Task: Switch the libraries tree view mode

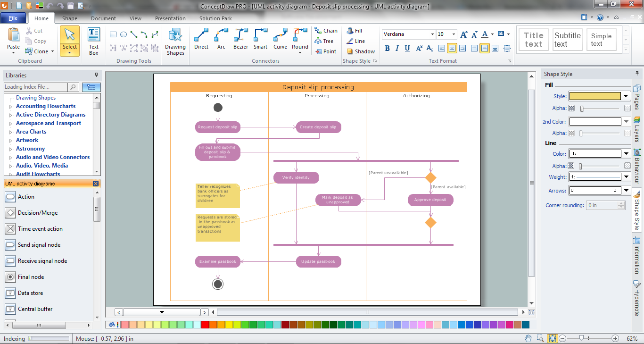Action: click(91, 87)
